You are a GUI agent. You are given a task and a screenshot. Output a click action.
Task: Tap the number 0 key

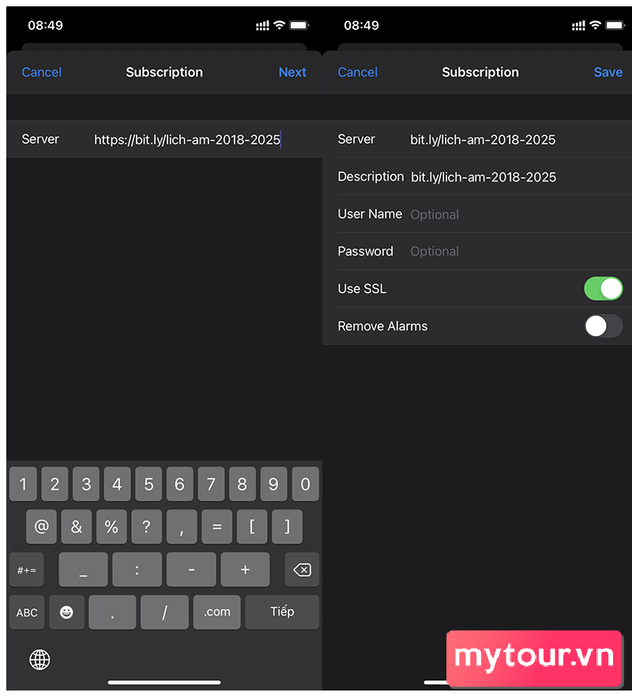[x=305, y=484]
